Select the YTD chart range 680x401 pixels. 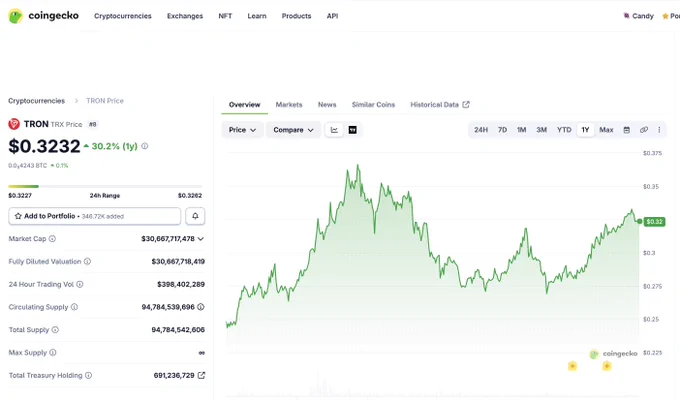click(x=564, y=130)
